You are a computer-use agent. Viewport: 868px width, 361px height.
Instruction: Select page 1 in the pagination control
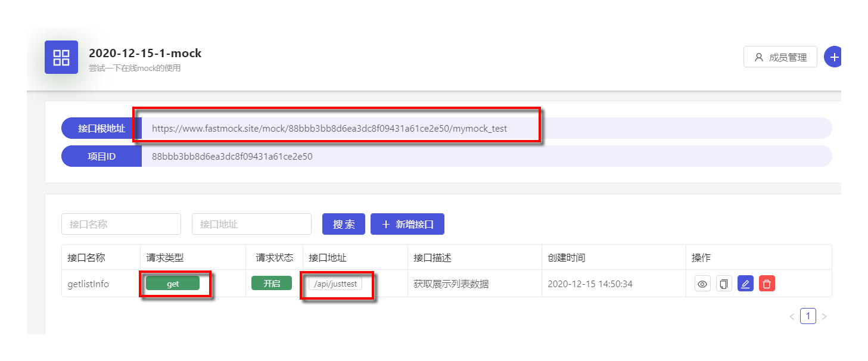(x=808, y=316)
